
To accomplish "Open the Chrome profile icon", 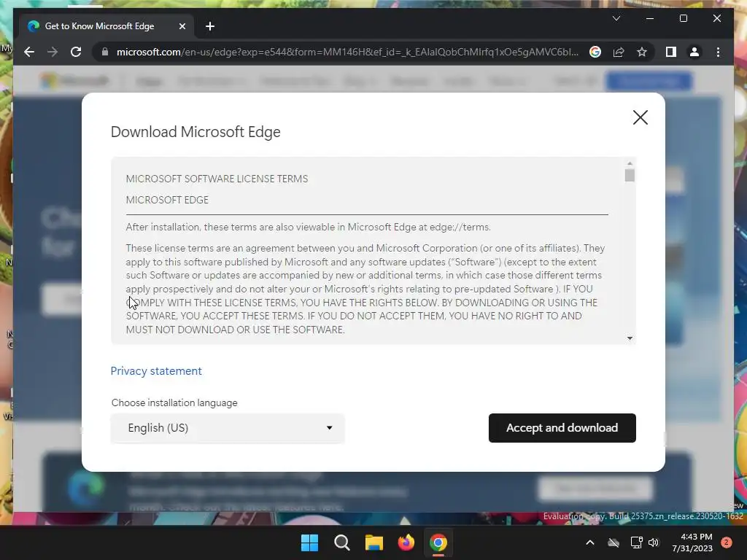I will (x=694, y=52).
